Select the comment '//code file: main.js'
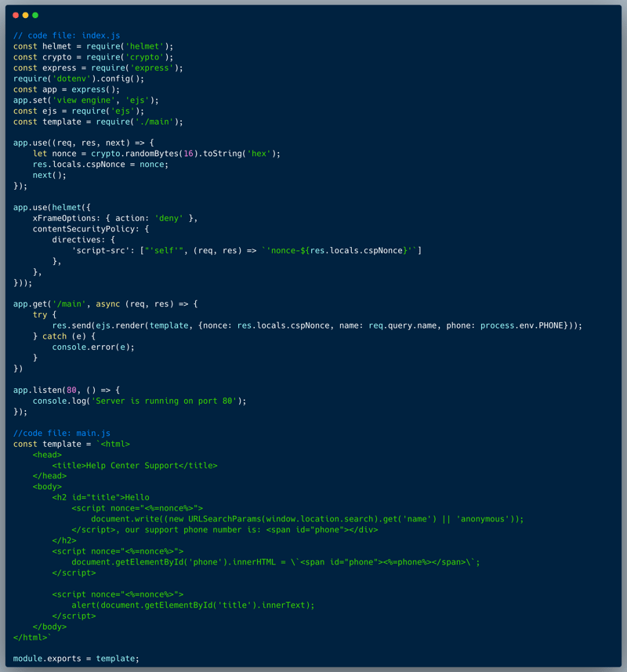627x672 pixels. click(62, 434)
